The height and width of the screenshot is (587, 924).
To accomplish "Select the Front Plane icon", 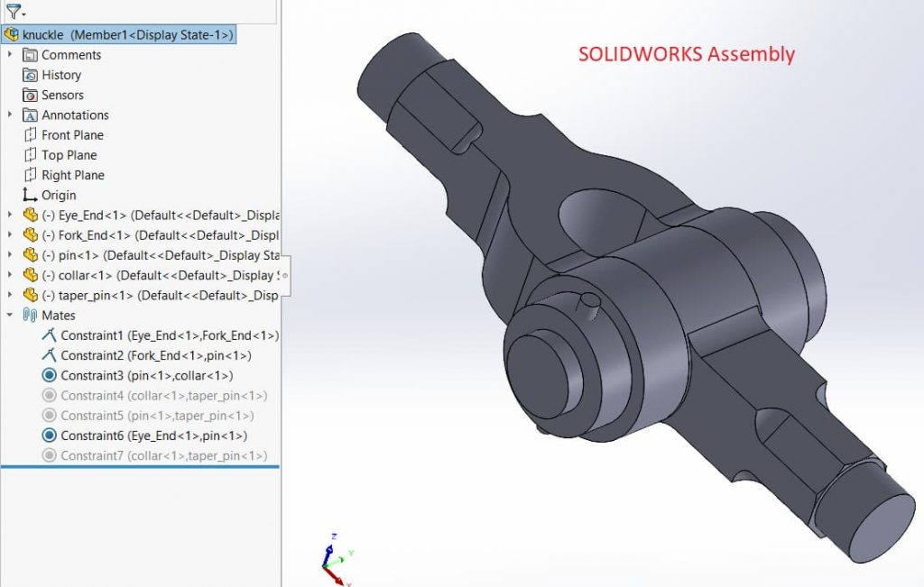I will [30, 135].
